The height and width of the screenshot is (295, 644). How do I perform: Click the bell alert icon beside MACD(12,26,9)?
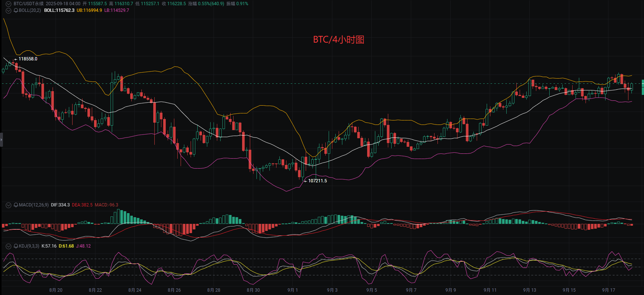click(x=16, y=205)
